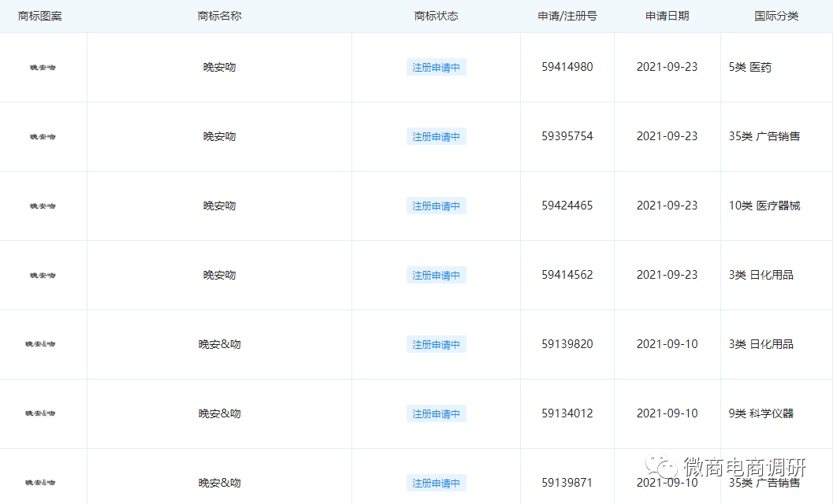Open trademark thumbnail for 59139871 row
This screenshot has height=504, width=833.
(x=40, y=483)
